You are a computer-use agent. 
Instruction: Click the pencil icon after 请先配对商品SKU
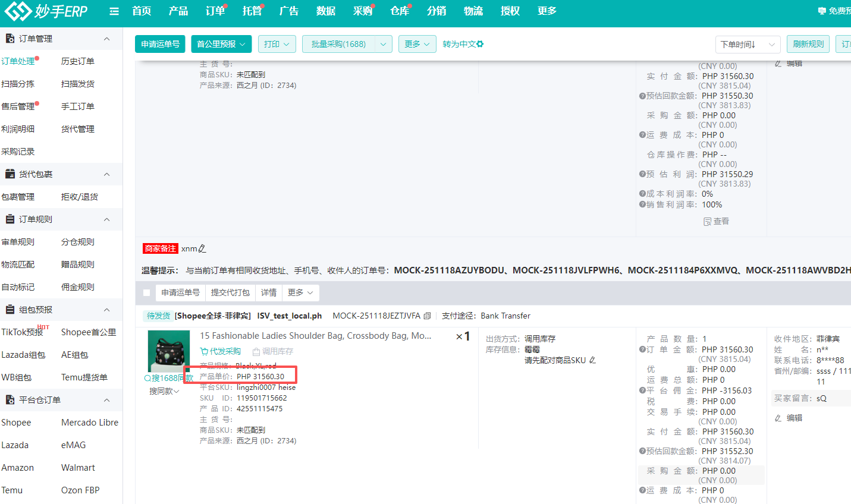[592, 360]
